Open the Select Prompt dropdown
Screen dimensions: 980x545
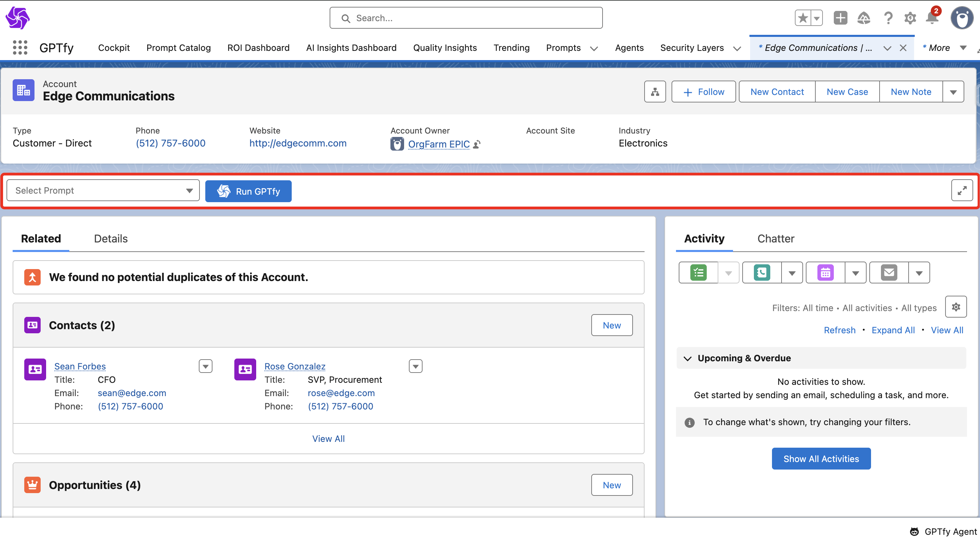(x=103, y=191)
